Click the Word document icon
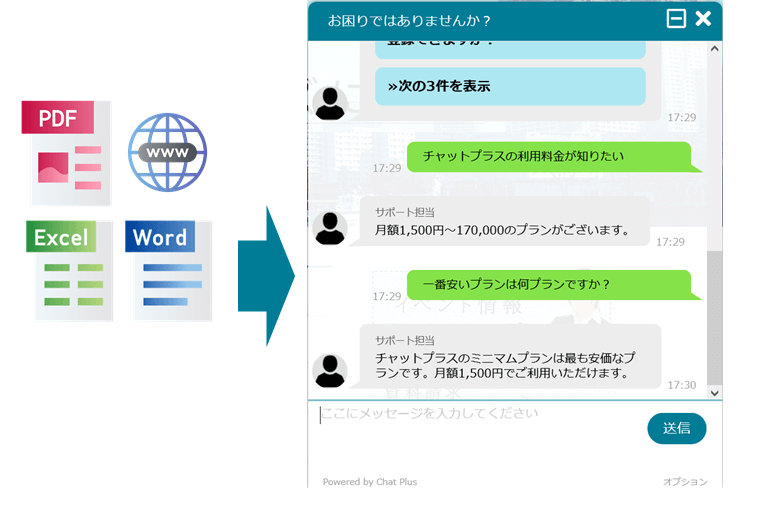Viewport: 760px width, 516px height. pos(168,270)
